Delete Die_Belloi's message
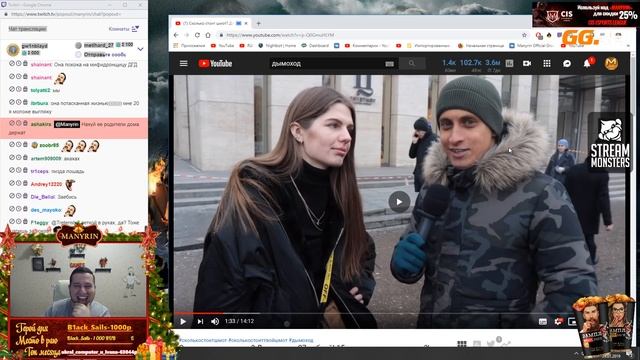The width and height of the screenshot is (640, 360). click(25, 196)
